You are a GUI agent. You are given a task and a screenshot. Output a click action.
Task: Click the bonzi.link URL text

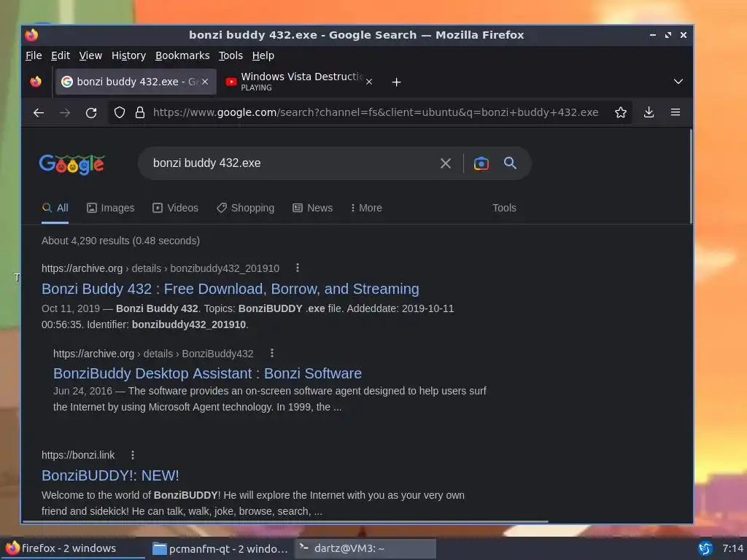click(77, 455)
